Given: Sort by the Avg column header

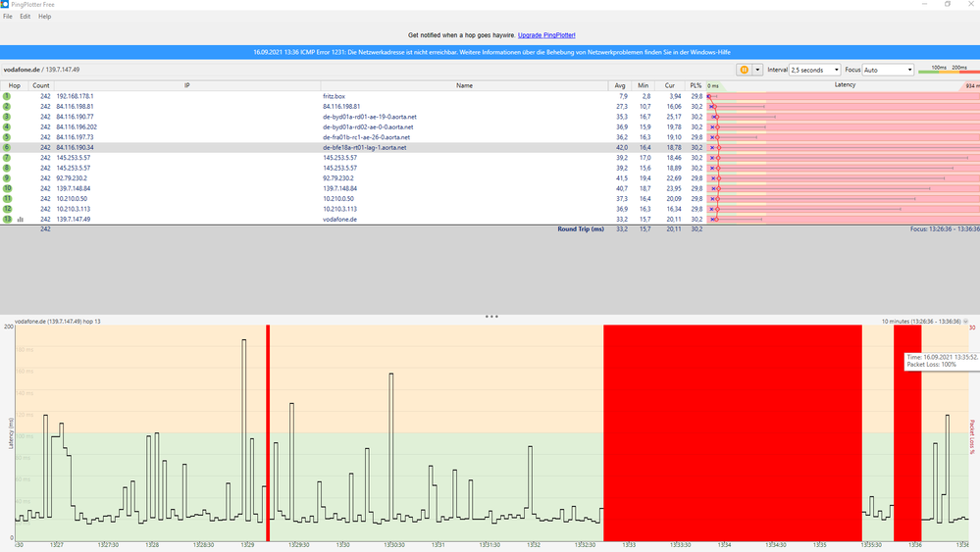Looking at the screenshot, I should pos(620,85).
